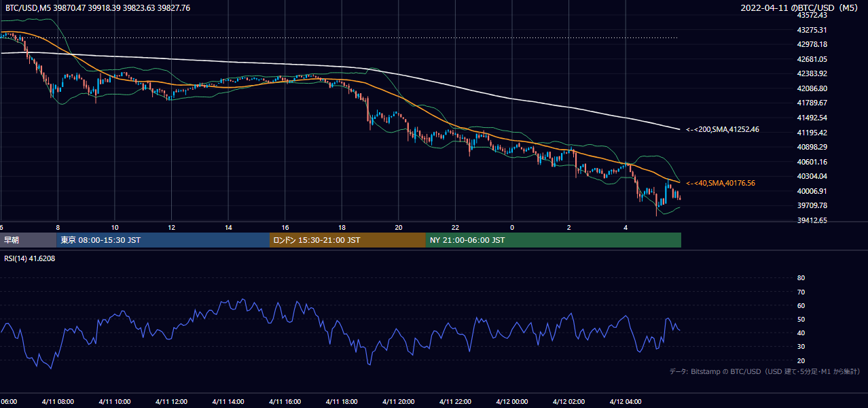The image size is (868, 408).
Task: Click the 4/11 08:00 date label
Action: (58, 402)
